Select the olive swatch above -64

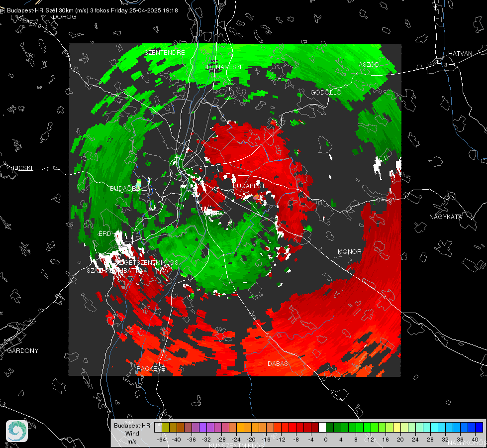[166, 428]
